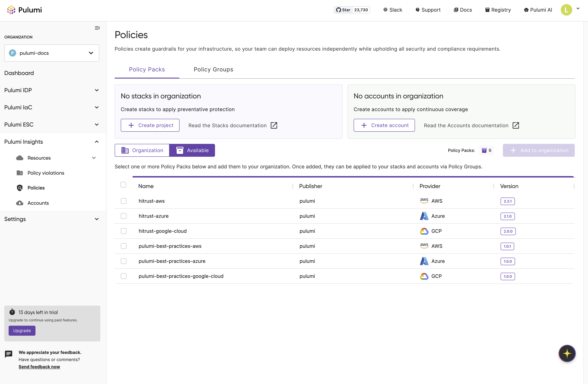Screen dimensions: 588x384
Task: Click the Accounts documentation external-link icon
Action: pos(516,125)
